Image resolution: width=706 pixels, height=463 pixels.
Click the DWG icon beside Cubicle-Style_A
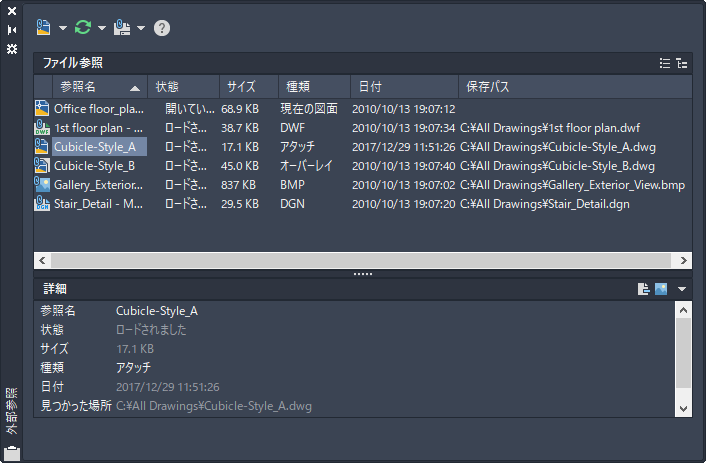tap(42, 146)
